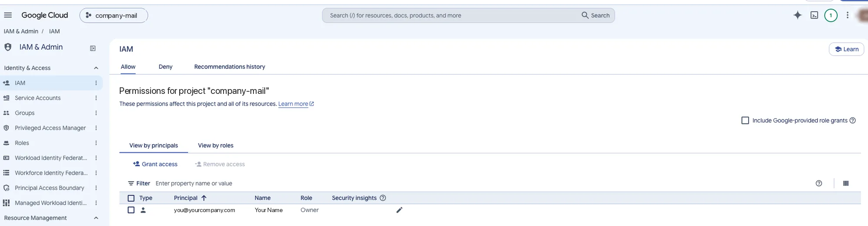The image size is (868, 226).
Task: Edit principal you@yourcompany.com with the pencil icon
Action: 399,210
